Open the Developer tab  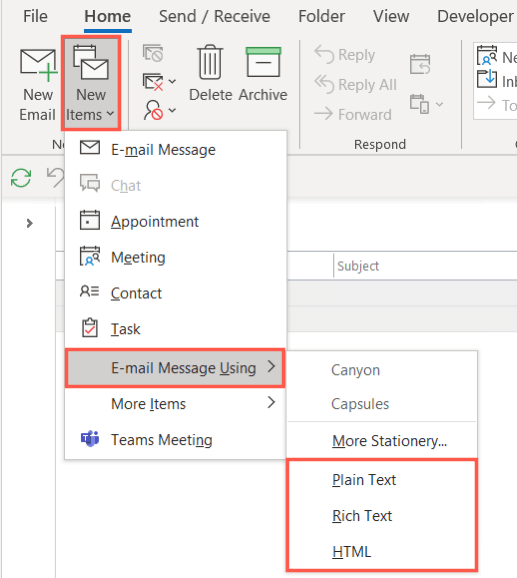pos(475,16)
